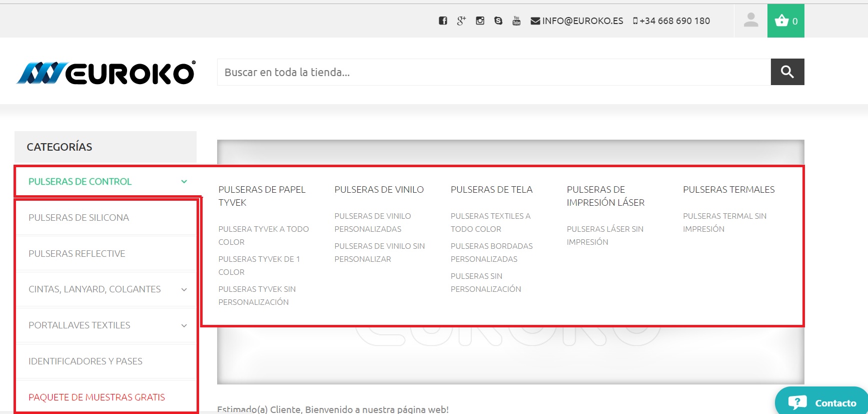Expand Cintas, Lanyard, Colgantes chevron
868x414 pixels.
(184, 289)
